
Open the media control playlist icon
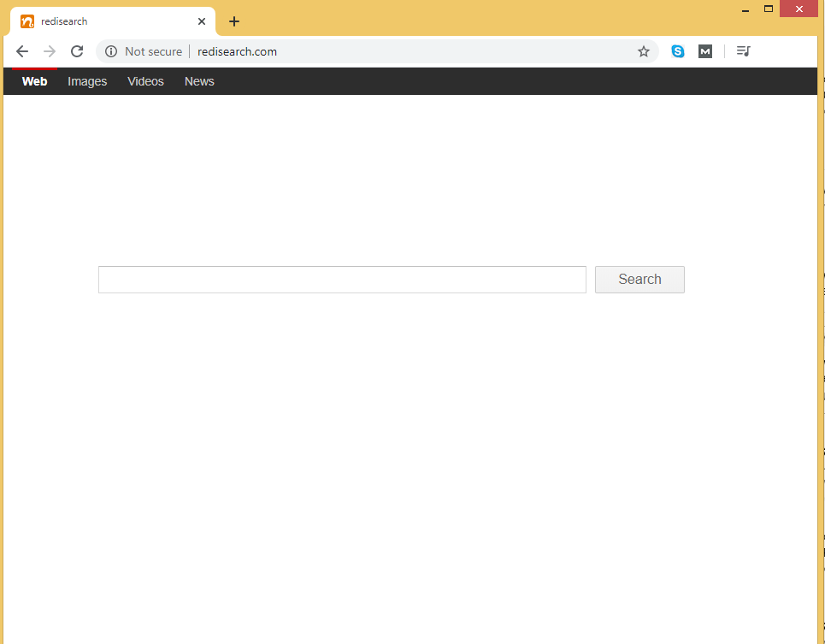tap(744, 51)
